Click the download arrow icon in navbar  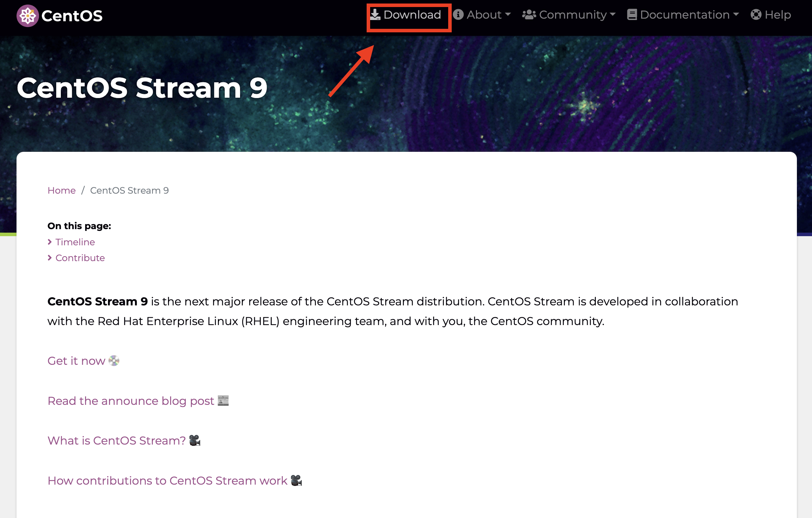(375, 14)
